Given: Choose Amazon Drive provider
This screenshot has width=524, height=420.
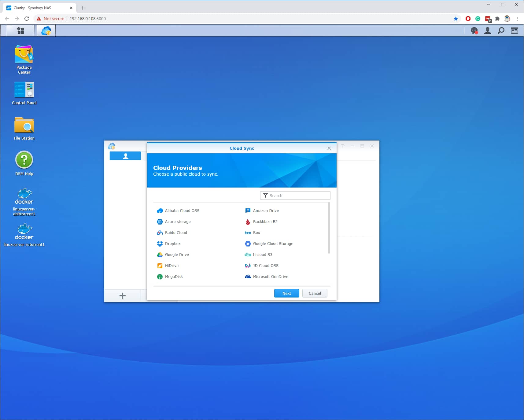Looking at the screenshot, I should 262,210.
